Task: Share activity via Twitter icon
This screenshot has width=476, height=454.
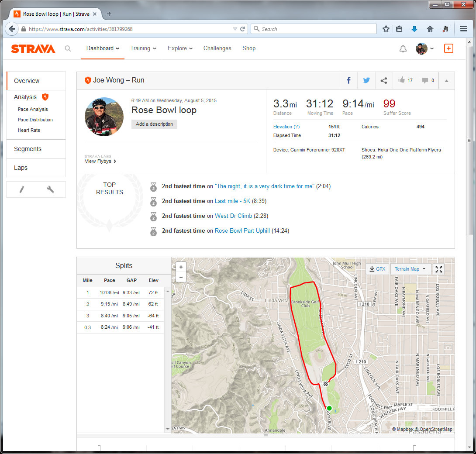Action: 366,80
